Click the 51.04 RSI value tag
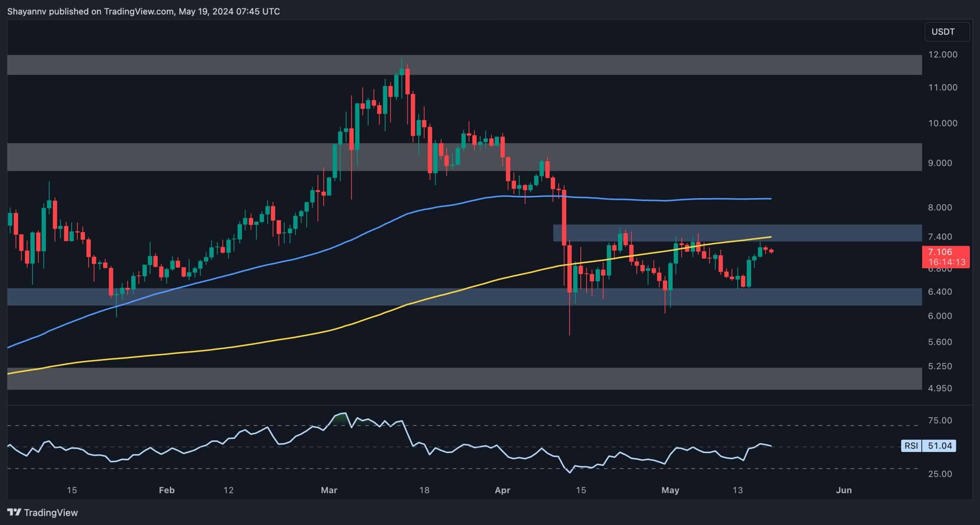 940,445
